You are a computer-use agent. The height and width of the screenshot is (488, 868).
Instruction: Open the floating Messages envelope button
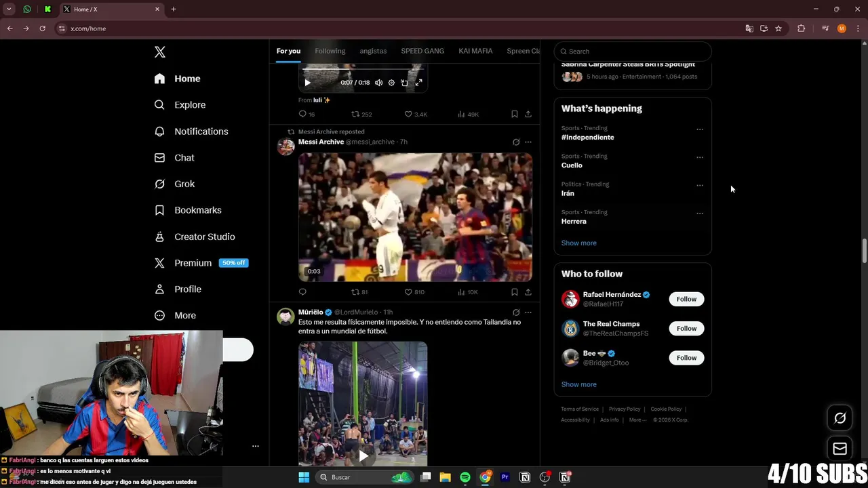coord(840,449)
